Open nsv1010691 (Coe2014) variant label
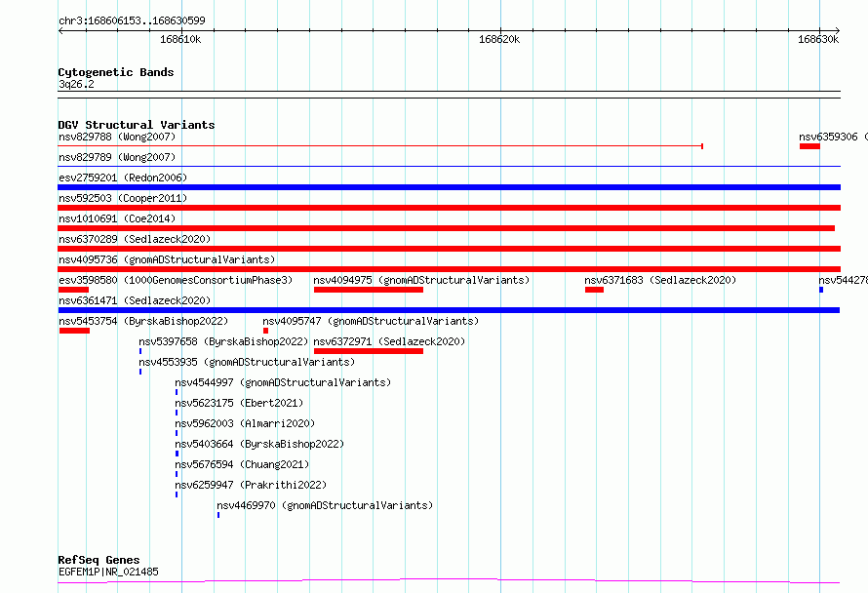 point(117,218)
